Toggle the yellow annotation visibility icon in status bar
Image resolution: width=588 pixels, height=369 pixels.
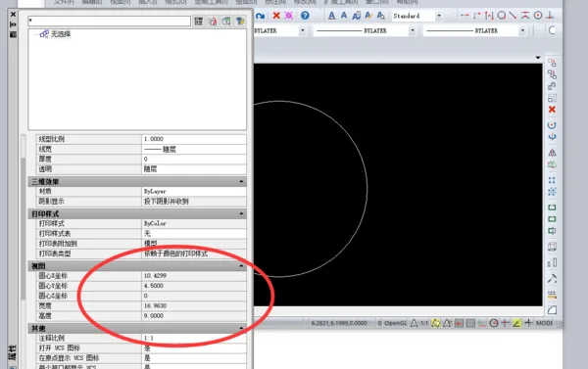(x=435, y=323)
